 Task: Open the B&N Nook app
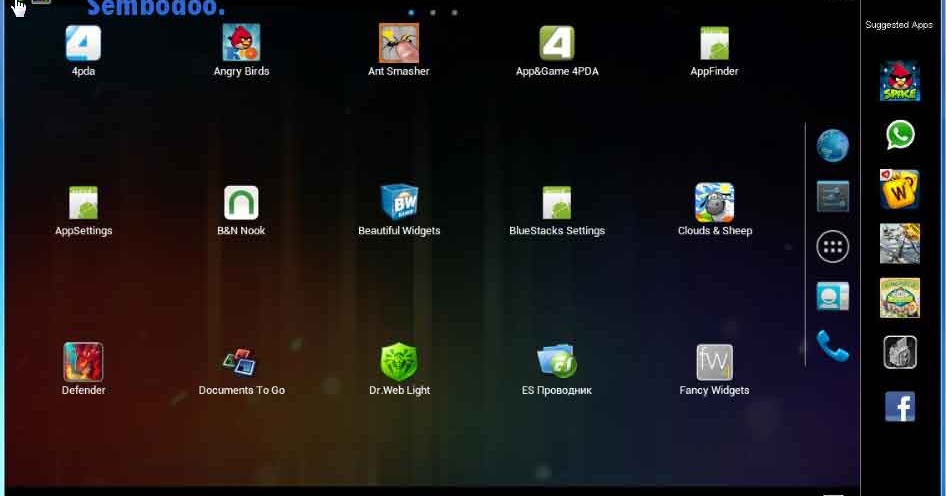pos(241,203)
